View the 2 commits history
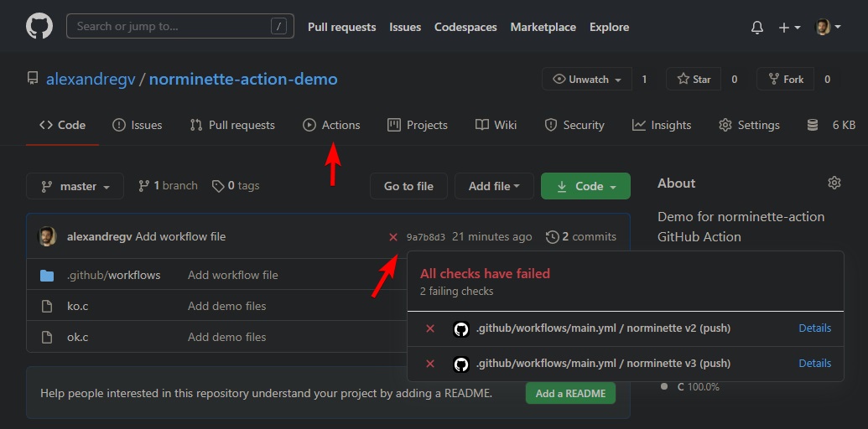This screenshot has height=429, width=868. point(581,236)
